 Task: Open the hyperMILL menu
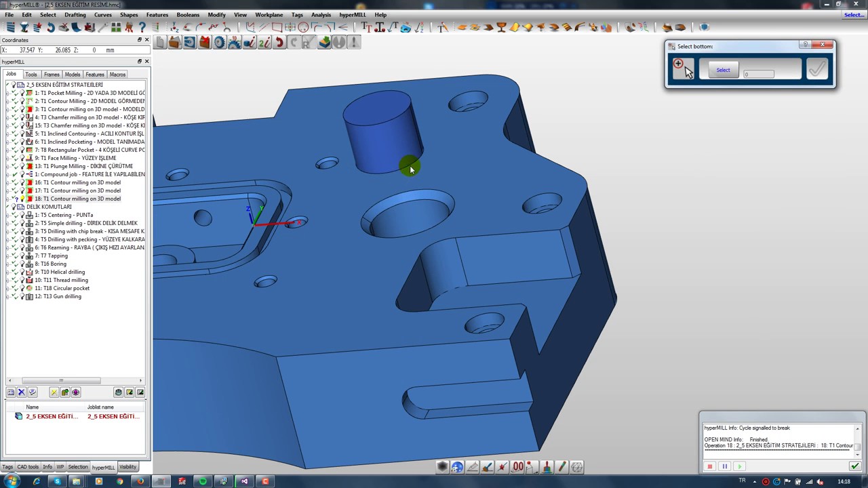(353, 15)
